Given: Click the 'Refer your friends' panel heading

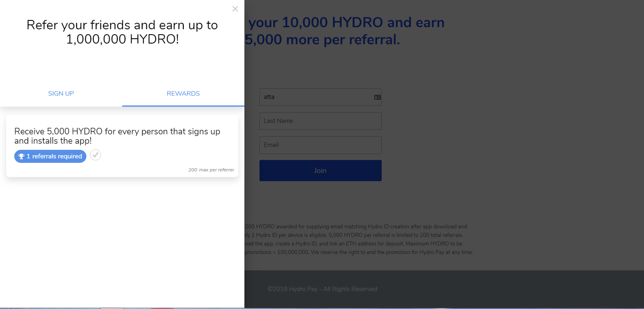Looking at the screenshot, I should pyautogui.click(x=122, y=32).
